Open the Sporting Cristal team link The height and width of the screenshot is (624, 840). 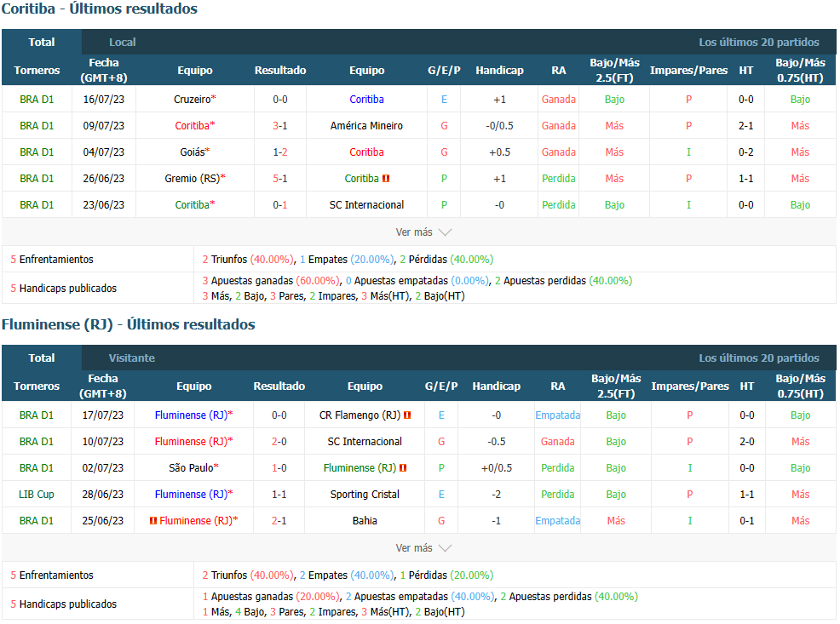pos(365,495)
